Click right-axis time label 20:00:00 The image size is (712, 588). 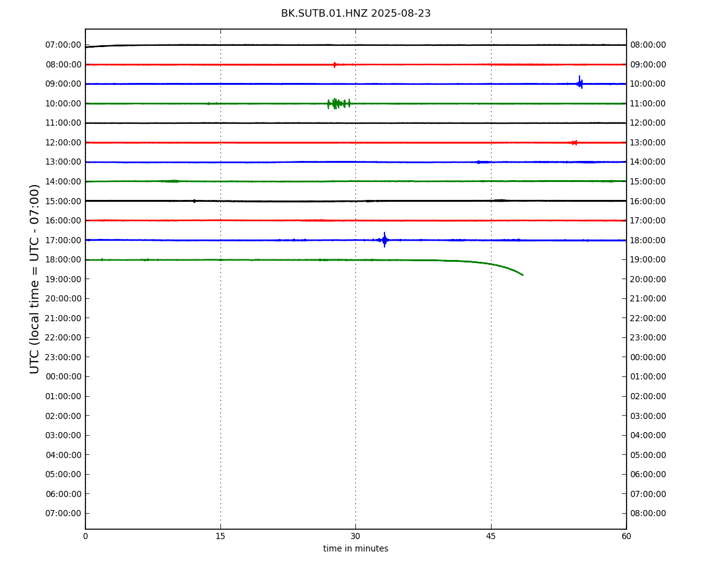(x=648, y=279)
